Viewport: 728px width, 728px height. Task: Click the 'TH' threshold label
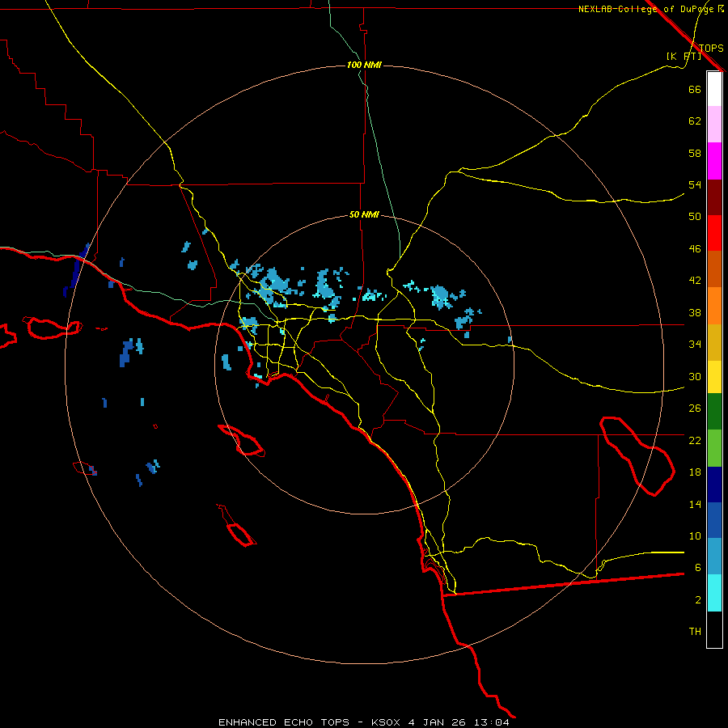(695, 632)
